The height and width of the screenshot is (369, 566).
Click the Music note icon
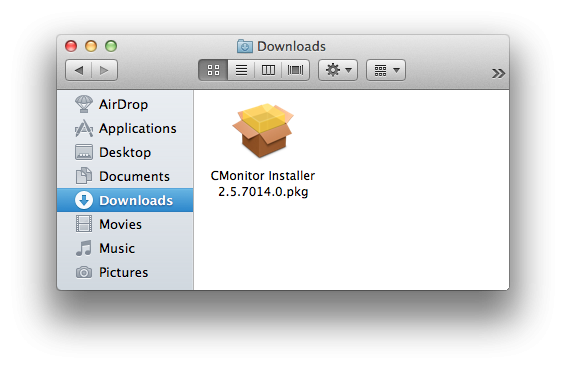(84, 248)
